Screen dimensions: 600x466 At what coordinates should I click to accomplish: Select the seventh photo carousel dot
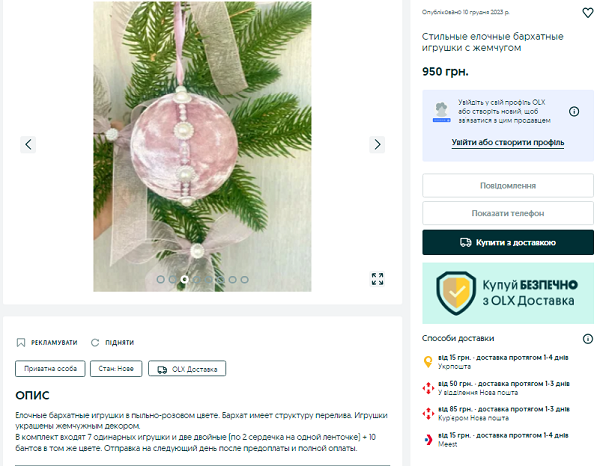point(232,280)
